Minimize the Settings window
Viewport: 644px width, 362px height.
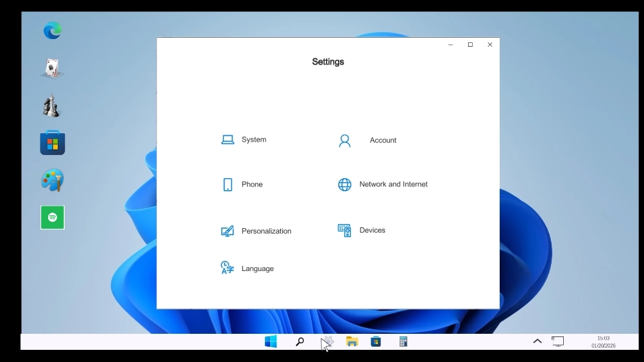pos(450,45)
